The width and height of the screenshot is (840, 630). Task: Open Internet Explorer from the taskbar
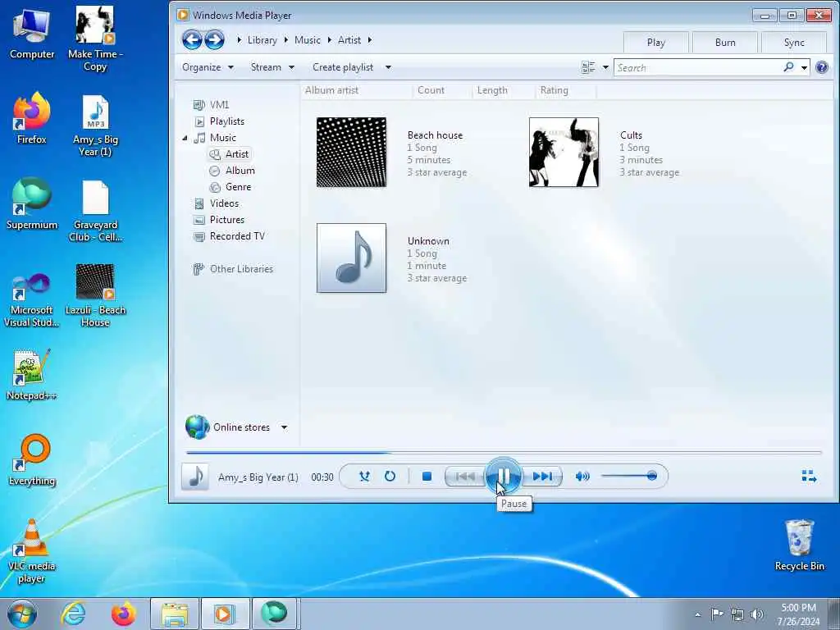[x=73, y=614]
